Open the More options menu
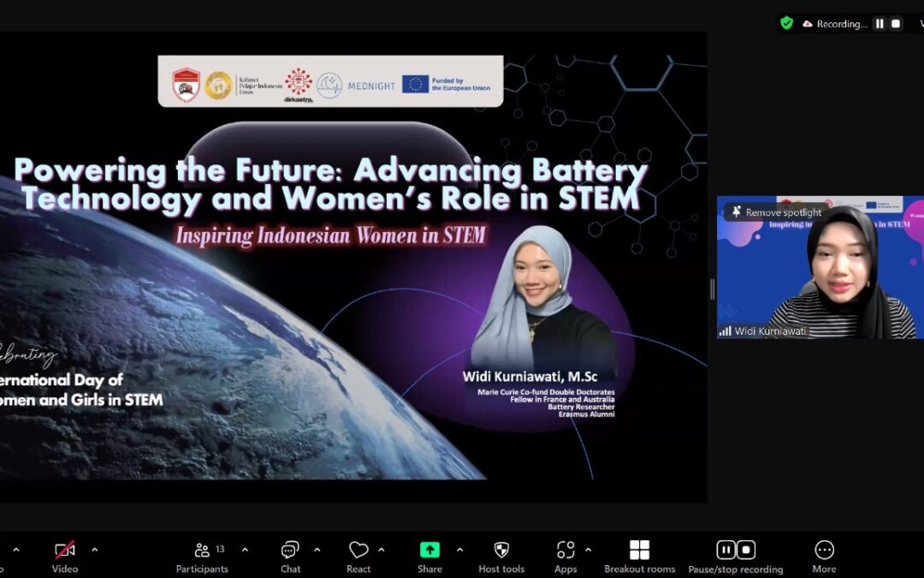924x578 pixels. tap(825, 557)
